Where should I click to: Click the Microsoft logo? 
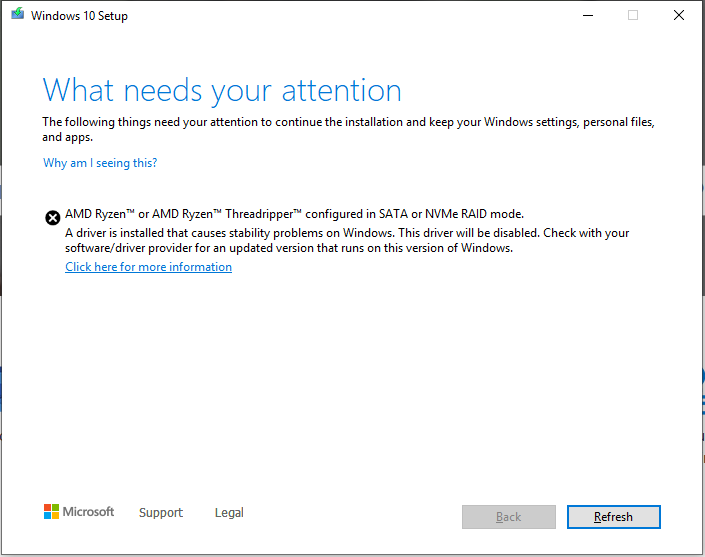coord(79,512)
